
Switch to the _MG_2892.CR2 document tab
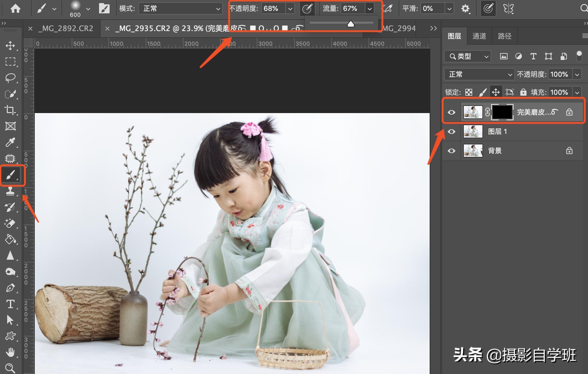pos(66,28)
